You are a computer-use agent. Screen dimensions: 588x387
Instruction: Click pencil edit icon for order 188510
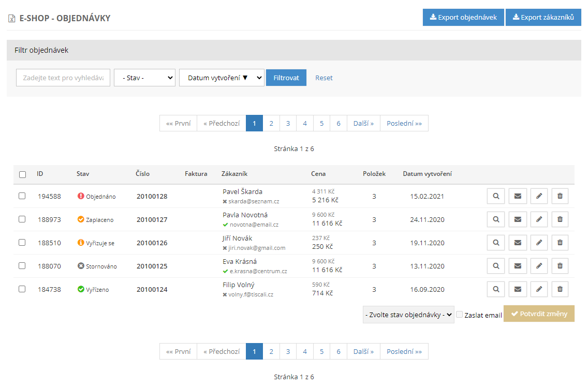point(538,243)
